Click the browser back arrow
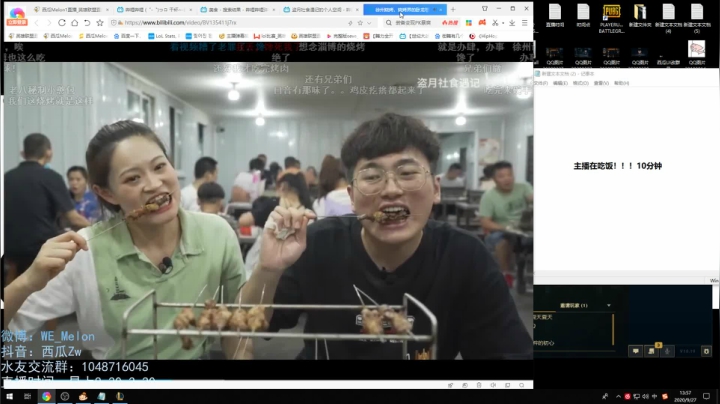The image size is (720, 404). pyautogui.click(x=36, y=22)
